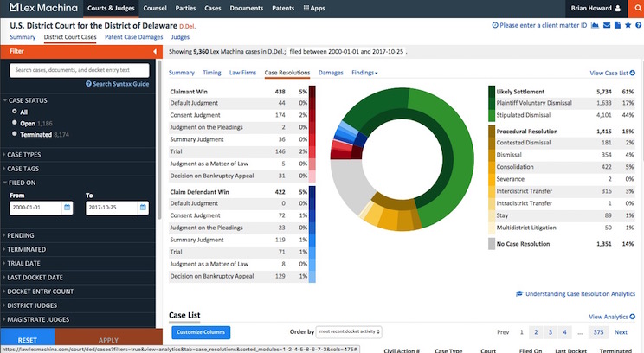Select the All case status radio
Screen dimensions: 644x353
[x=15, y=112]
